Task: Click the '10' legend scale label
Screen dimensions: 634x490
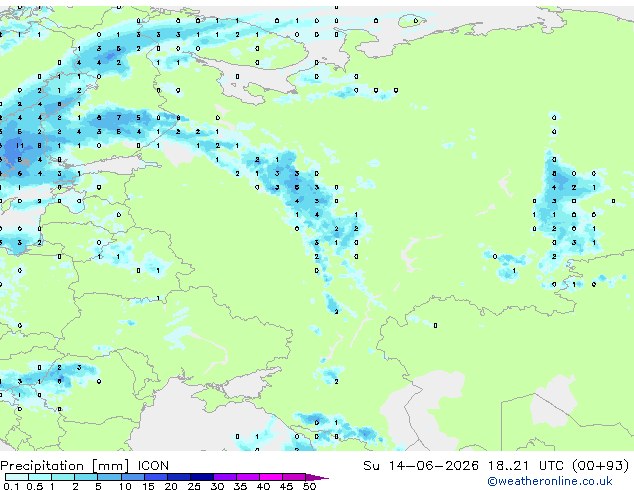Action: click(125, 486)
